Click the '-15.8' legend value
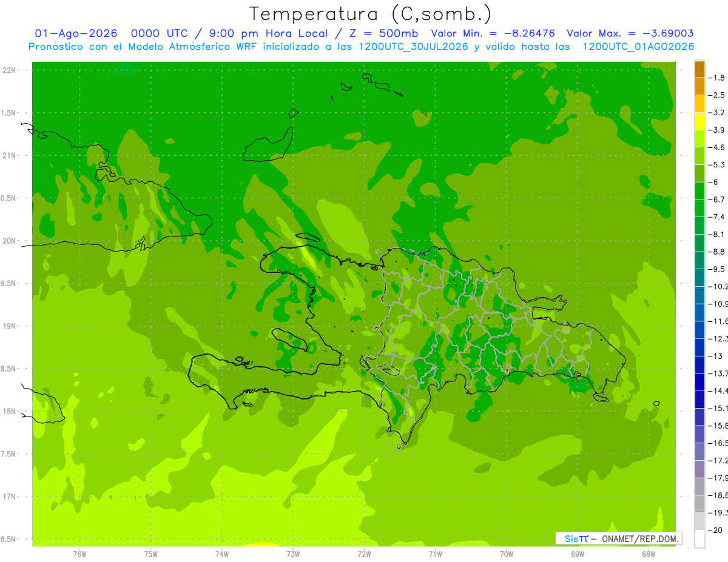Screen dimensions: 728x562 (718, 426)
